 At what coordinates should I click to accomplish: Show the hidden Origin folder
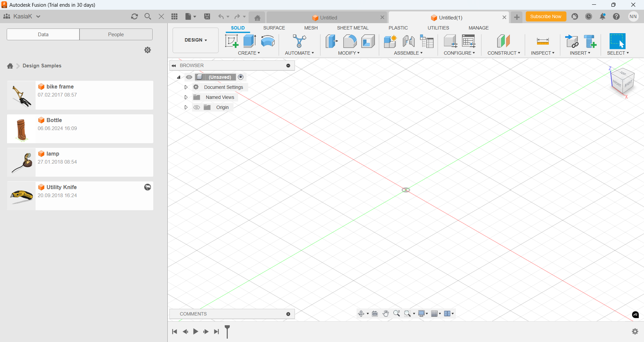click(x=197, y=107)
